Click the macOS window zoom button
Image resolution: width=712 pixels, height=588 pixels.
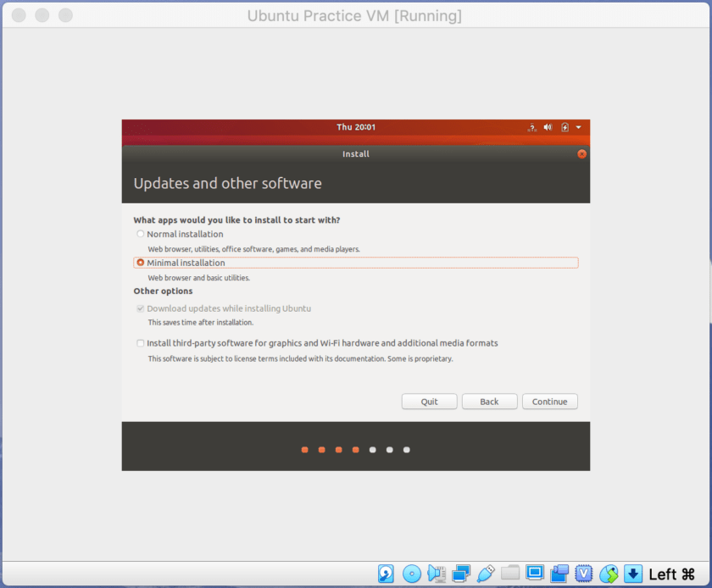pos(66,15)
